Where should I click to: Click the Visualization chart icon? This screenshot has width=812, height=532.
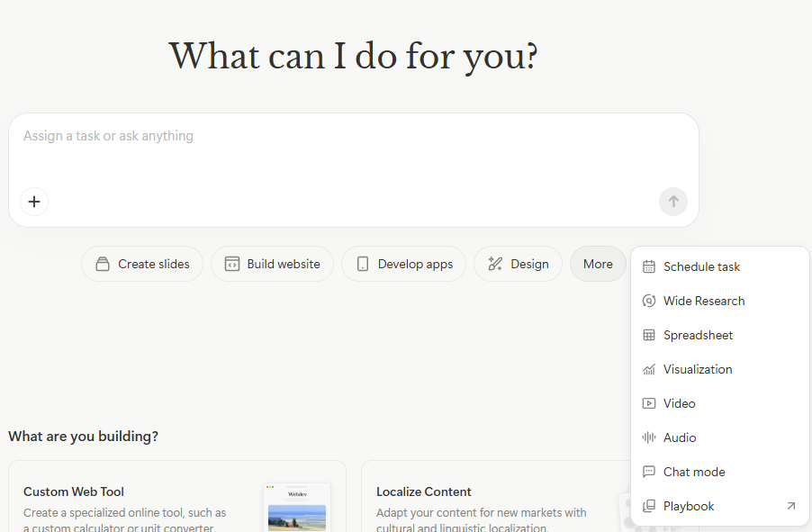(648, 369)
